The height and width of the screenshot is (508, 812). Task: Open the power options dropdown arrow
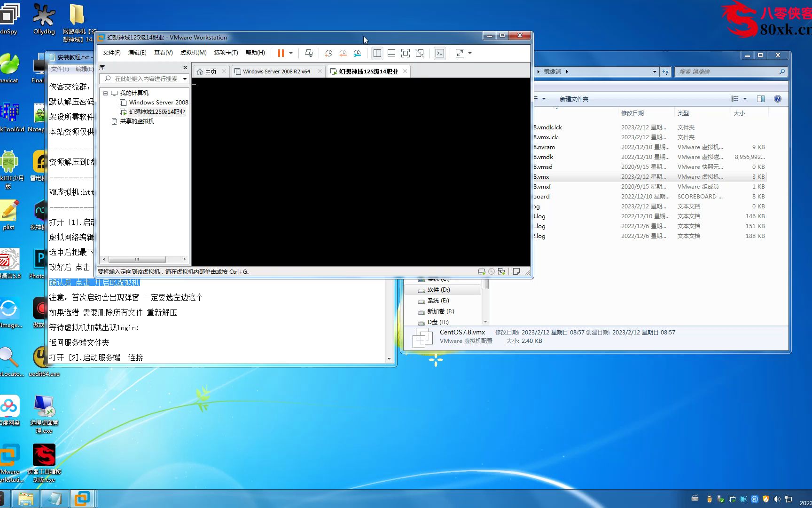click(291, 53)
